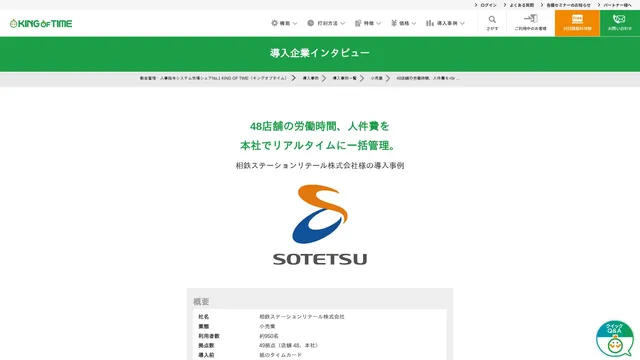The height and width of the screenshot is (360, 640).
Task: Click the 小売業 value in overview table
Action: (267, 327)
